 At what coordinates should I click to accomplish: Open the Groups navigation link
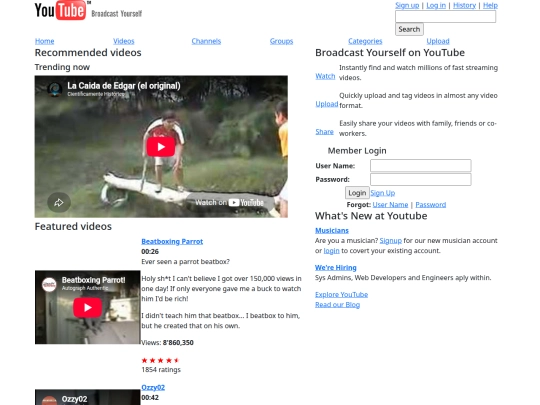coord(281,41)
